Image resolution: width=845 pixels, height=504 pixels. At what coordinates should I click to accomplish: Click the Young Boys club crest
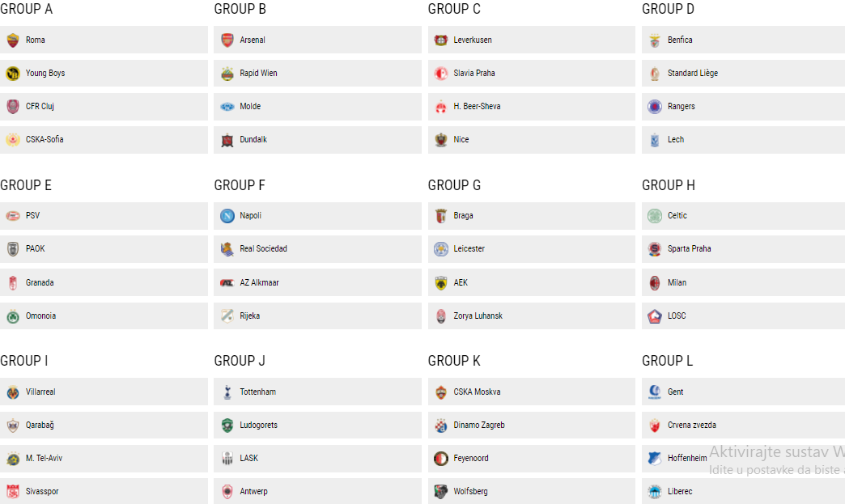tap(12, 74)
